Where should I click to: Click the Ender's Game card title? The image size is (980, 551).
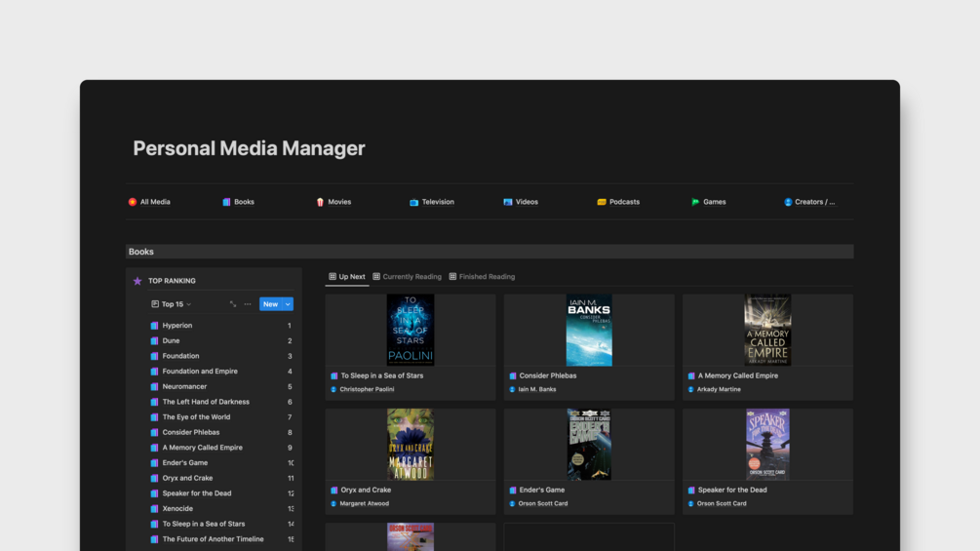(x=542, y=490)
